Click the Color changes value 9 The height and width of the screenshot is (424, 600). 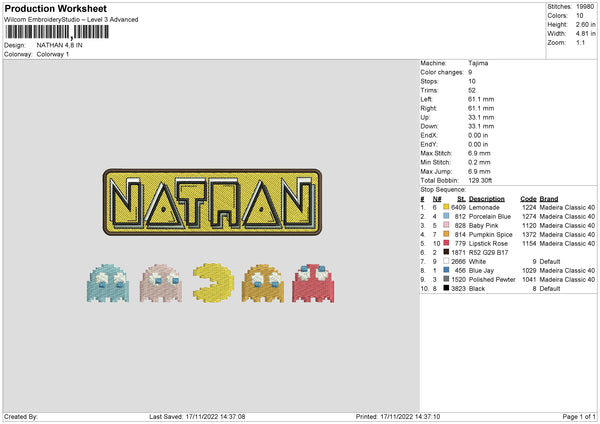pyautogui.click(x=470, y=72)
